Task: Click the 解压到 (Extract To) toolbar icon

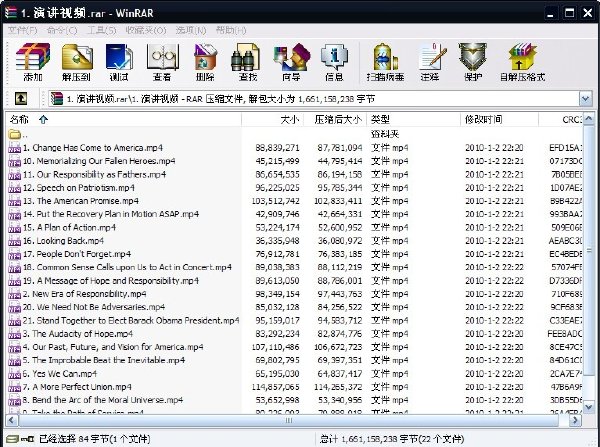Action: coord(77,57)
